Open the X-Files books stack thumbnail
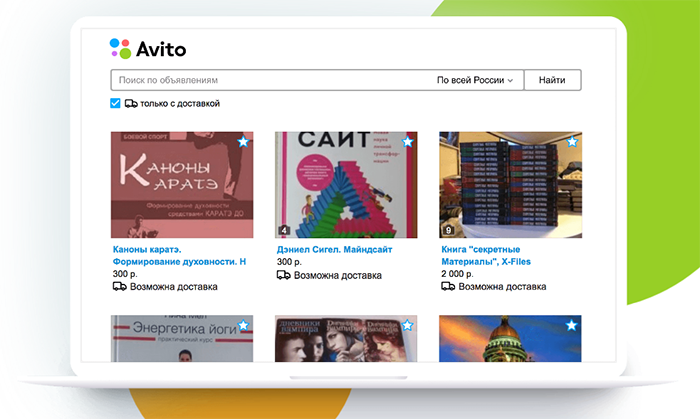The height and width of the screenshot is (419, 700). [511, 184]
